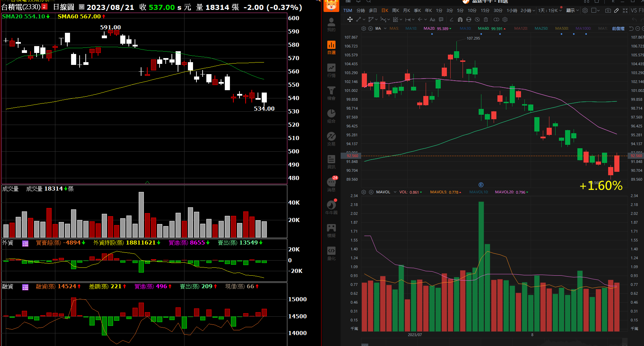This screenshot has height=346, width=644.
Task: Click the Futu bull mascot logo
Action: click(x=331, y=5)
